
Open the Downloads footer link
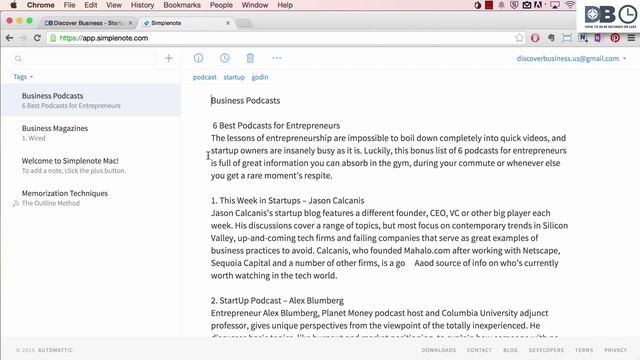tap(439, 350)
